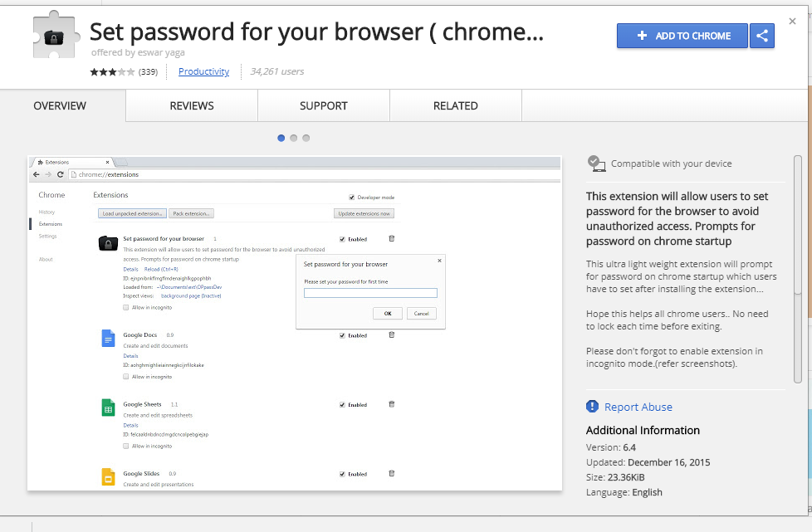Click the Compatible with your device checkmark icon
Viewport: 812px width, 532px height.
pyautogui.click(x=594, y=164)
